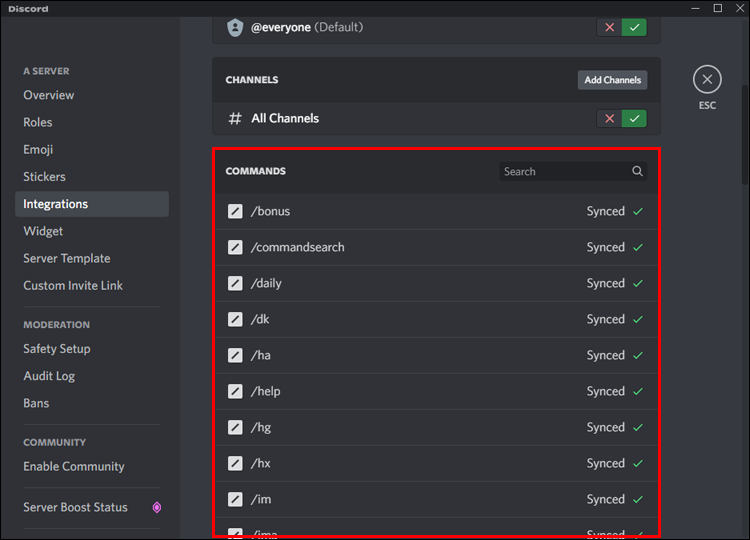Image resolution: width=750 pixels, height=540 pixels.
Task: Click the ESC close circle icon
Action: click(x=707, y=80)
